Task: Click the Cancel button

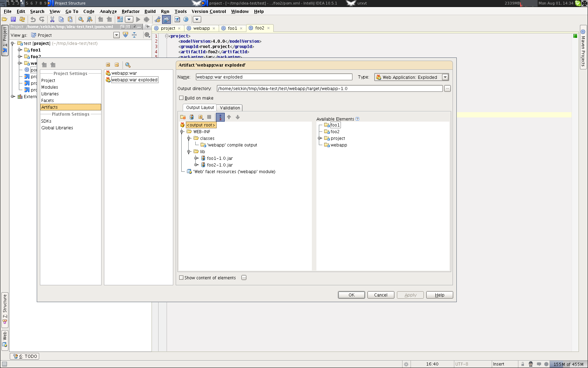Action: 381,295
